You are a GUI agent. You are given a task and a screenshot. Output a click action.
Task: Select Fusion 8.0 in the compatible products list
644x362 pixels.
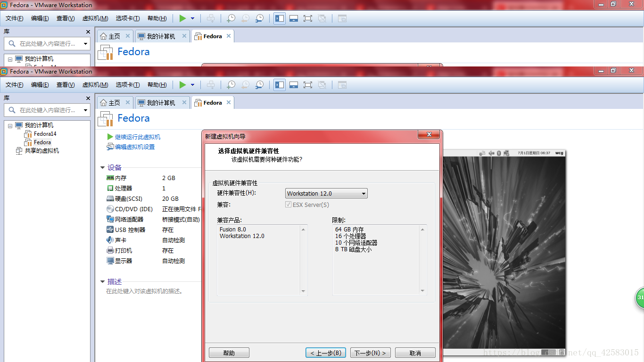tap(233, 230)
